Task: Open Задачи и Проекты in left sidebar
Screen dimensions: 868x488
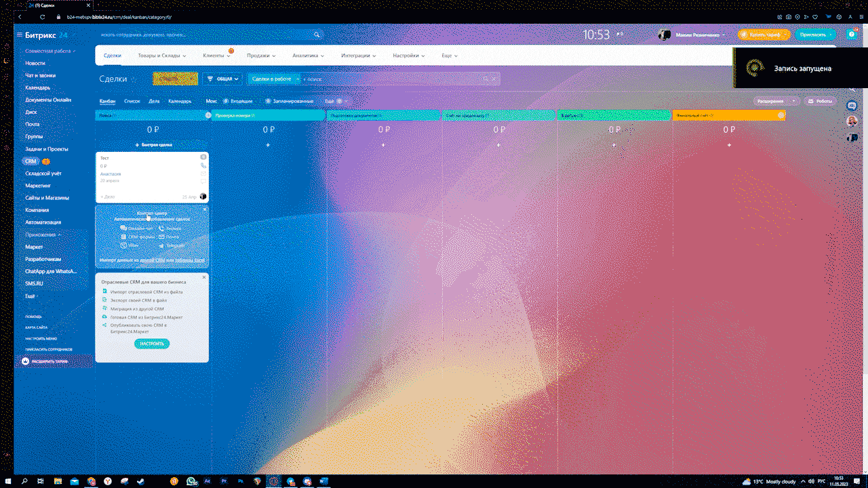Action: coord(47,148)
